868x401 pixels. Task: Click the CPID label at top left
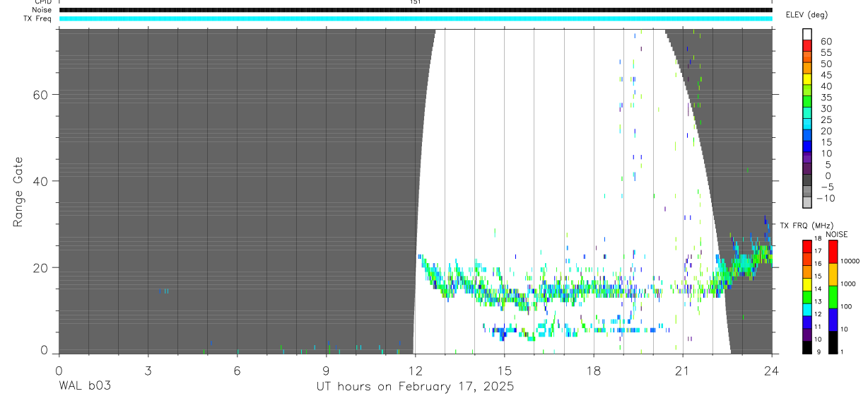click(42, 2)
